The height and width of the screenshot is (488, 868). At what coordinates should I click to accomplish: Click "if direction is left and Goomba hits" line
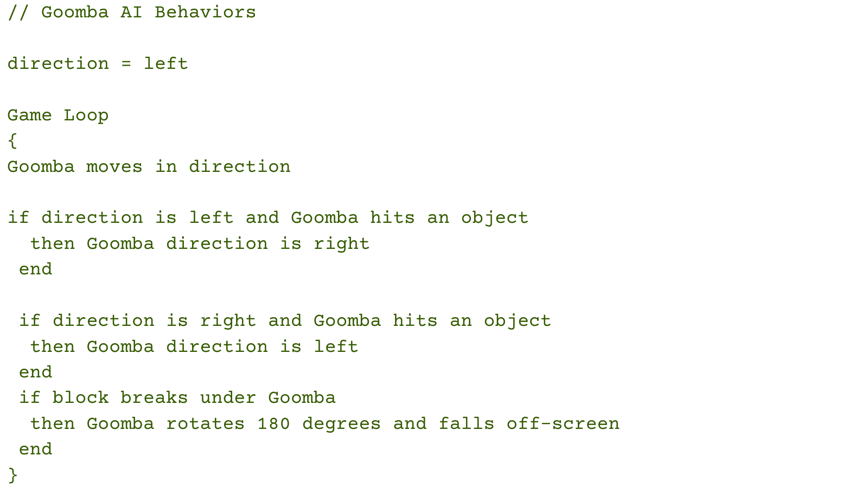coord(267,218)
